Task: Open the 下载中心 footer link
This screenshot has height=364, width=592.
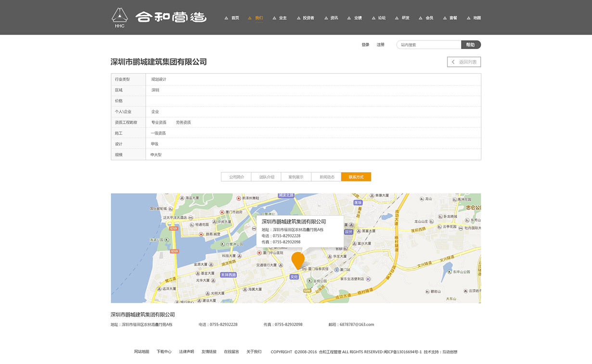Action: pyautogui.click(x=164, y=352)
